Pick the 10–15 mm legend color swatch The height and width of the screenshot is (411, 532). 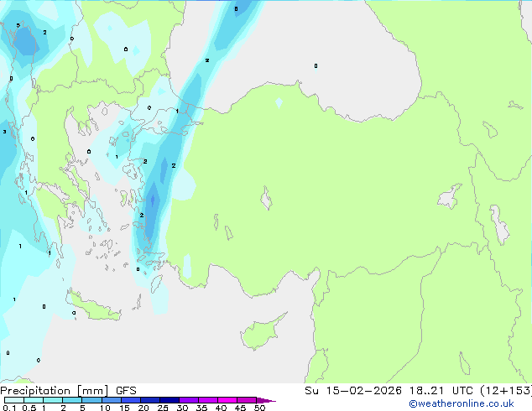(112, 400)
